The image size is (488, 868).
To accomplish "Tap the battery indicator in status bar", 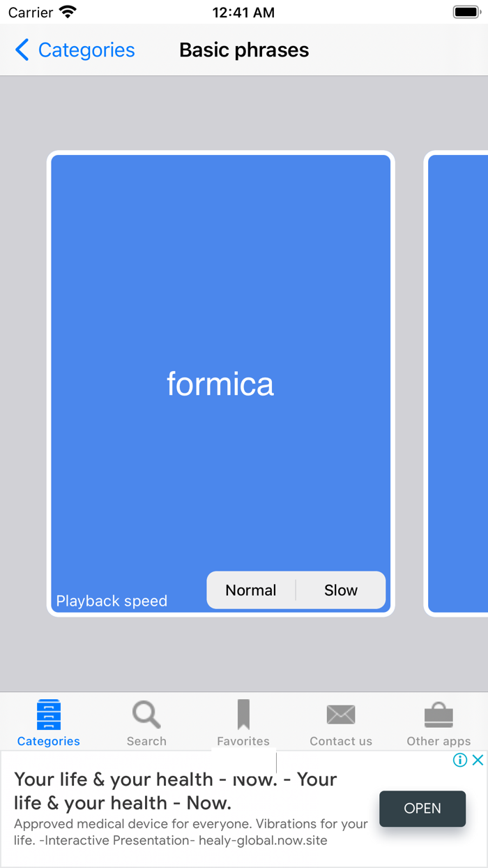I will point(467,11).
